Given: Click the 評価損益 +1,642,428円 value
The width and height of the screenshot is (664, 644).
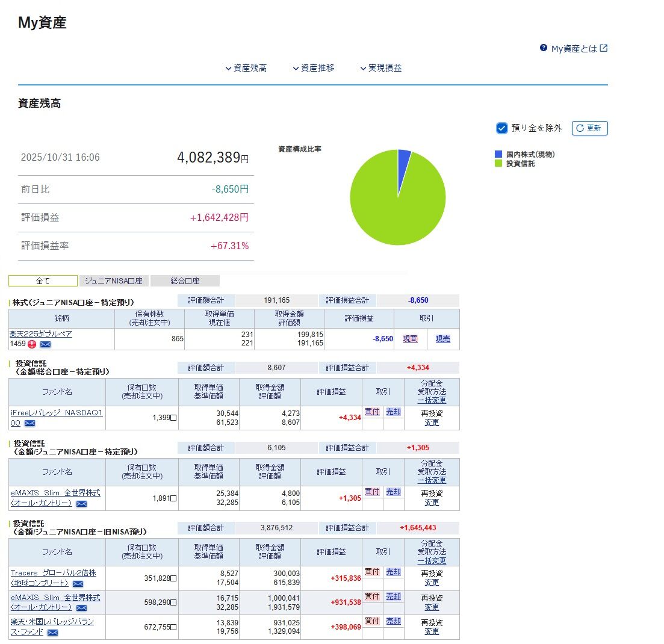Looking at the screenshot, I should click(219, 218).
